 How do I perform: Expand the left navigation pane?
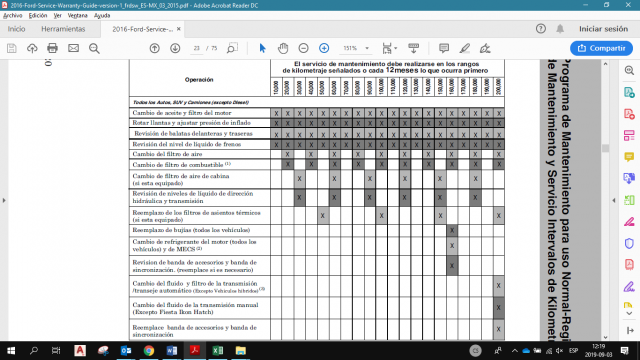pyautogui.click(x=4, y=200)
